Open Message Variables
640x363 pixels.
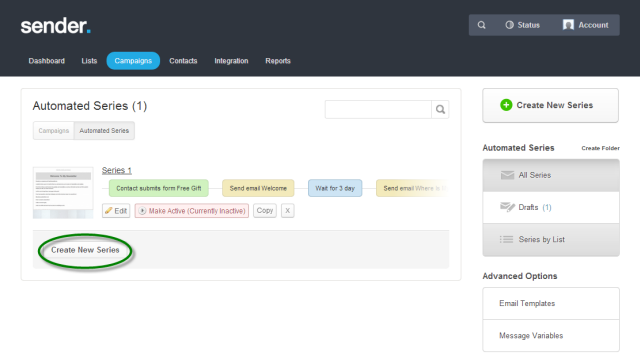tap(551, 336)
